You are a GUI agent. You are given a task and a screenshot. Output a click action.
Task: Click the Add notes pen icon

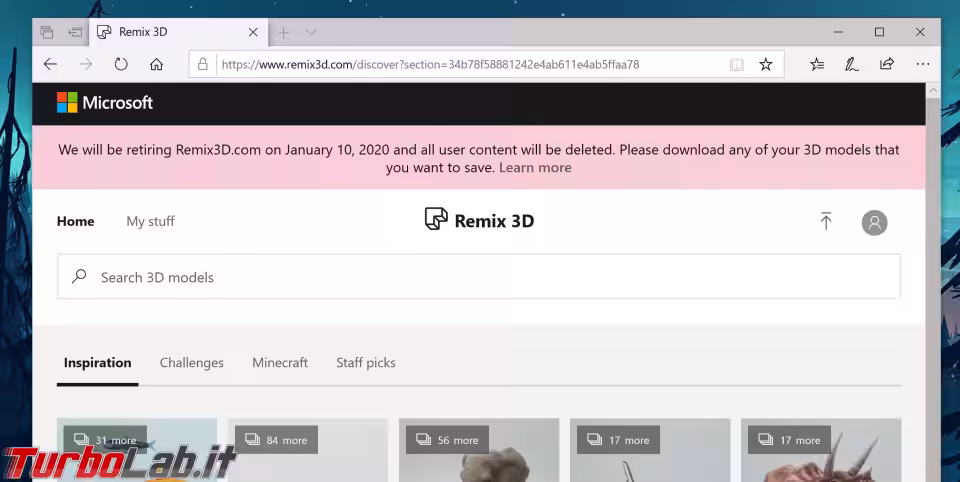[x=852, y=64]
